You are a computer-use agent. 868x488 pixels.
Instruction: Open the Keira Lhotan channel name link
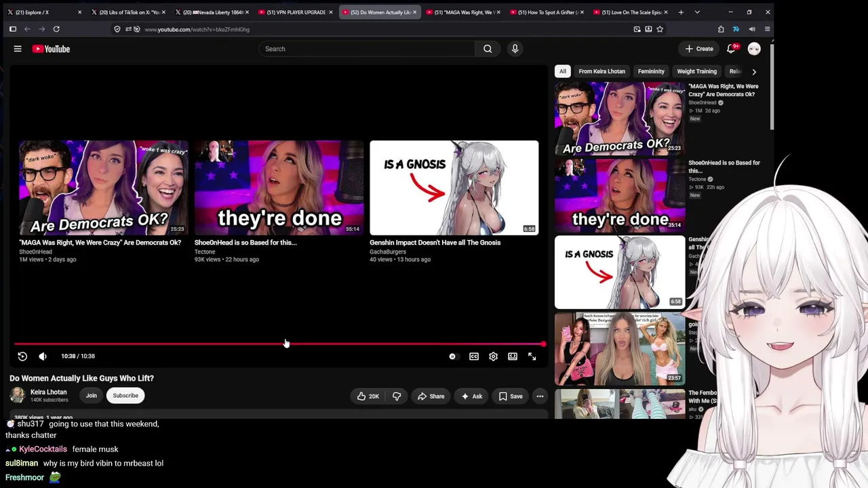48,392
